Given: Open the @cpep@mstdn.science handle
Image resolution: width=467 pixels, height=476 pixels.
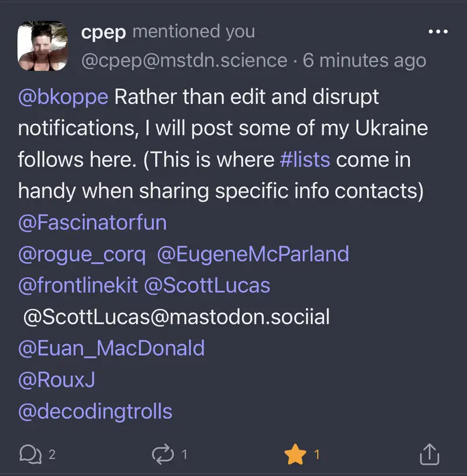Looking at the screenshot, I should pyautogui.click(x=184, y=60).
